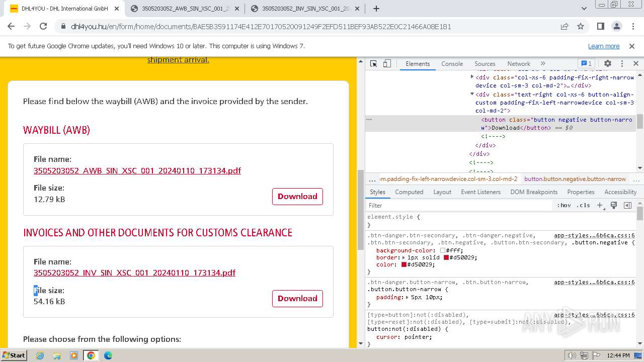Open the Computed styles tab
The image size is (644, 362).
coord(409,192)
